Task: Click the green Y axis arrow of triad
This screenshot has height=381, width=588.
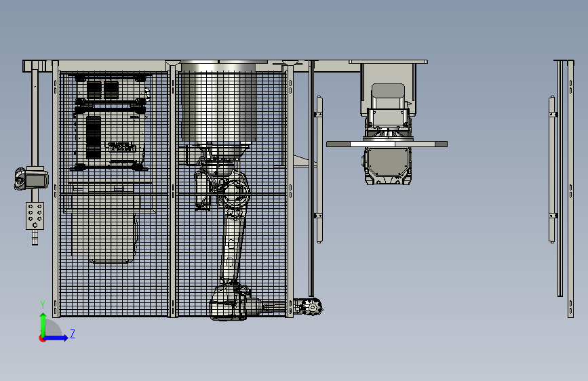Action: (43, 324)
